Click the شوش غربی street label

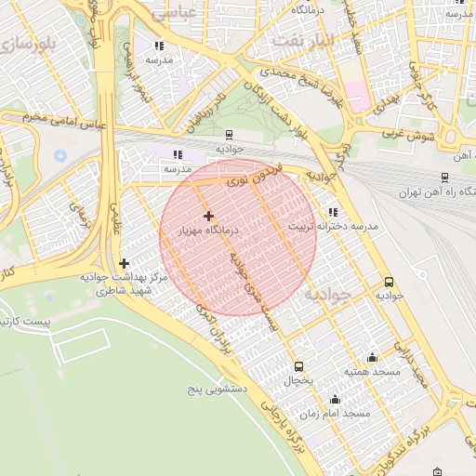(408, 136)
